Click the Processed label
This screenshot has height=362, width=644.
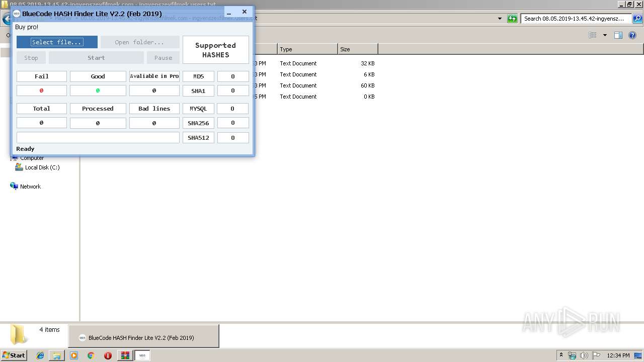click(98, 109)
